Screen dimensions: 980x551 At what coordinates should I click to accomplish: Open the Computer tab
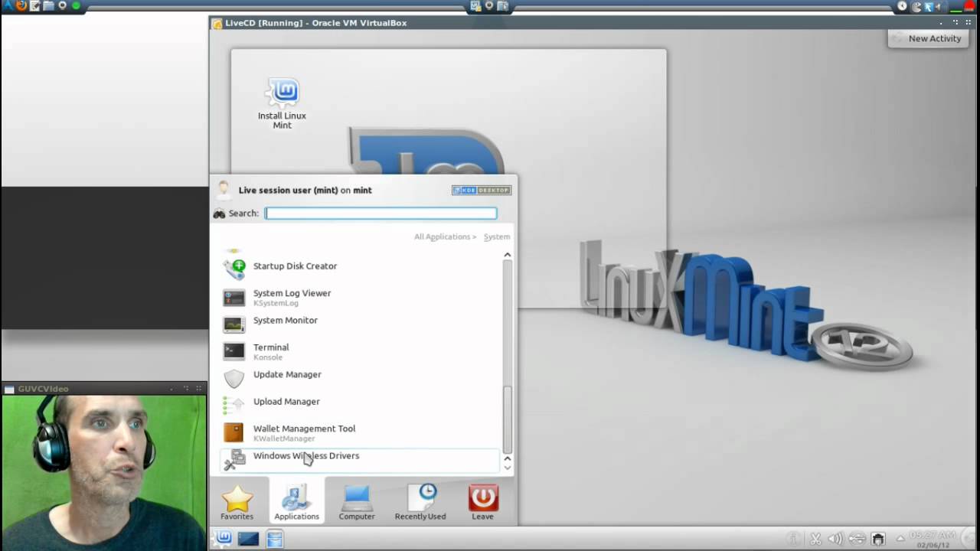click(x=357, y=502)
